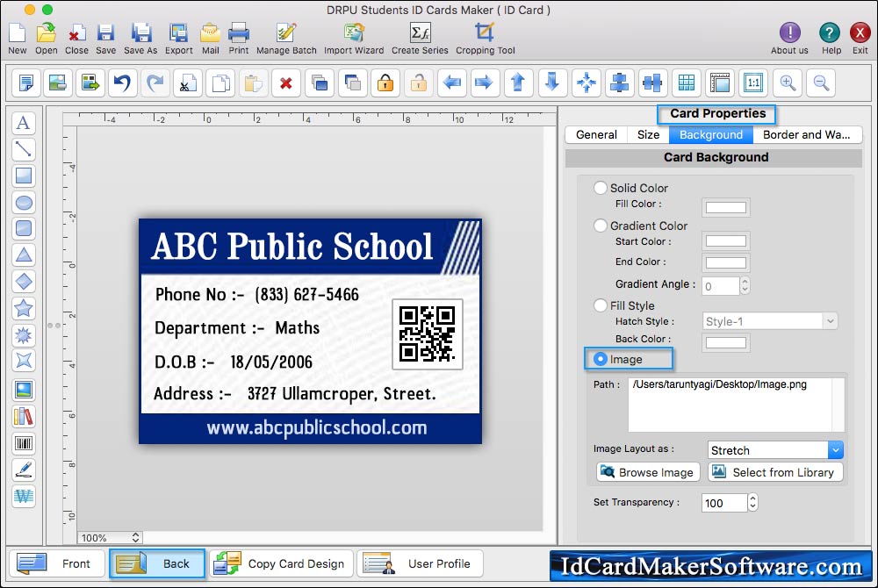Click the Zoom In magnifier icon
Image resolution: width=878 pixels, height=588 pixels.
point(788,82)
